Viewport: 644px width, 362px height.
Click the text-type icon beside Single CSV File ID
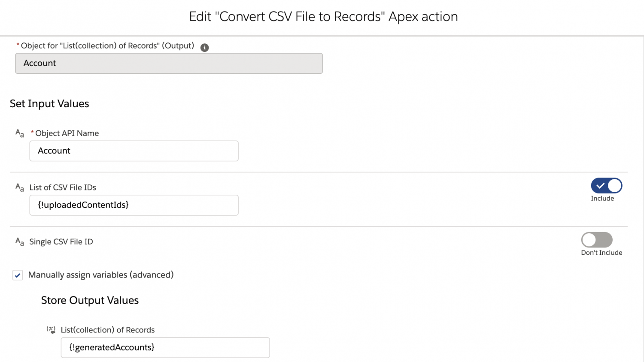point(19,242)
